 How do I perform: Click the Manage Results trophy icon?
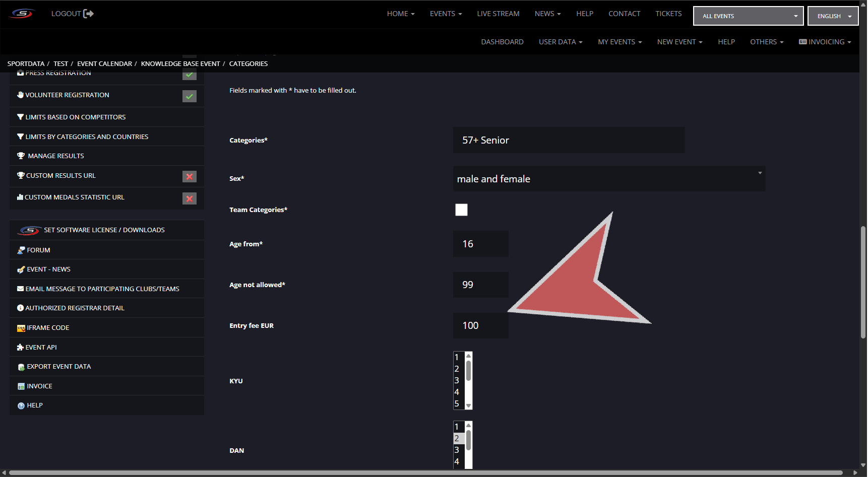point(21,156)
